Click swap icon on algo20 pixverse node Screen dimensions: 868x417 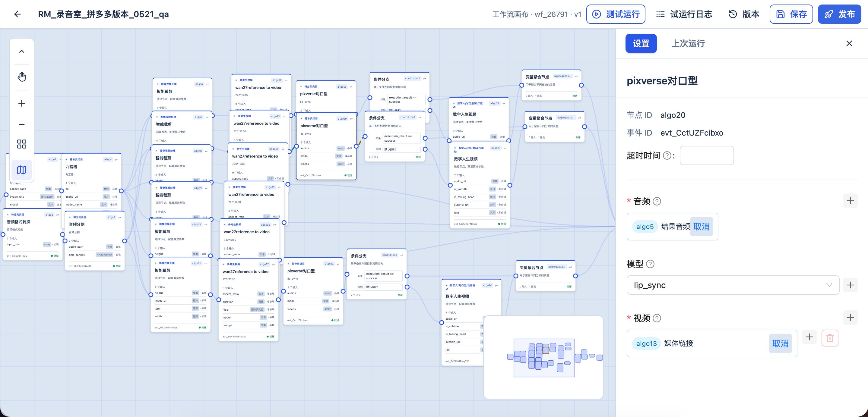(351, 119)
